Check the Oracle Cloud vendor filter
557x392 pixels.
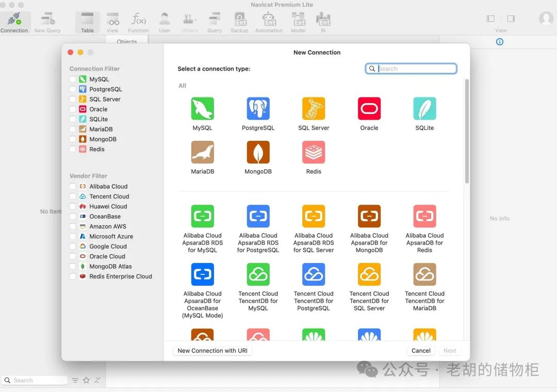pos(73,256)
